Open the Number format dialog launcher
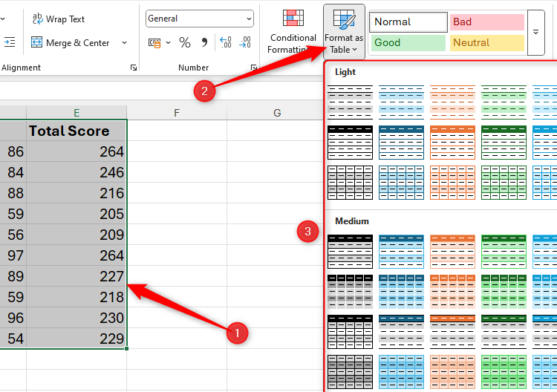This screenshot has height=392, width=557. (254, 68)
